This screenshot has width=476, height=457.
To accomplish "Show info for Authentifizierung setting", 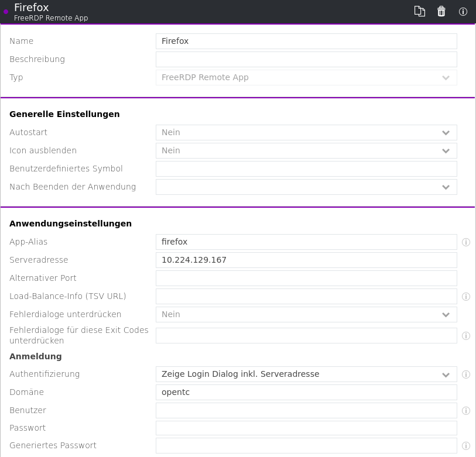I will 466,374.
